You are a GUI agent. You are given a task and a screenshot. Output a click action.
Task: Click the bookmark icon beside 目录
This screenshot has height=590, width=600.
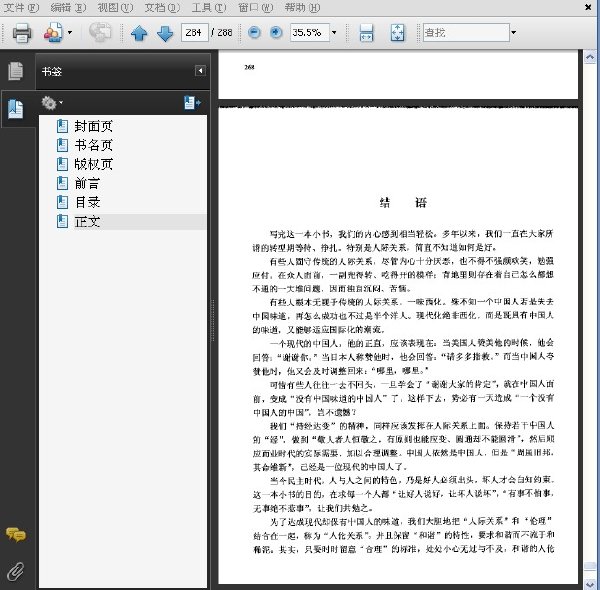(x=62, y=202)
